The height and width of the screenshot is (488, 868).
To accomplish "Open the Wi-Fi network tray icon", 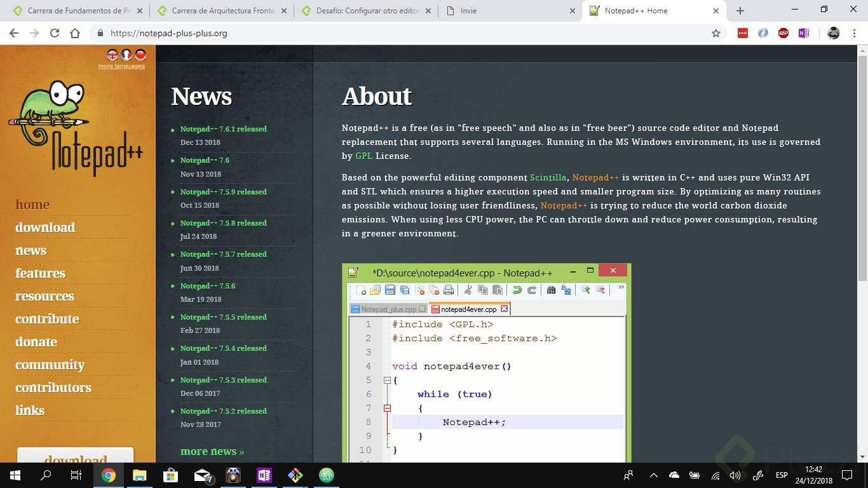I will click(x=715, y=475).
